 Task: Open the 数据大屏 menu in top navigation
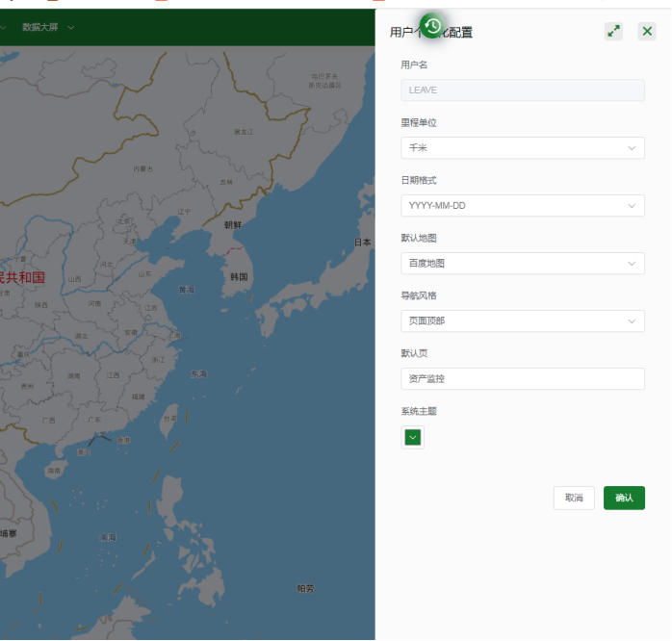[x=47, y=27]
